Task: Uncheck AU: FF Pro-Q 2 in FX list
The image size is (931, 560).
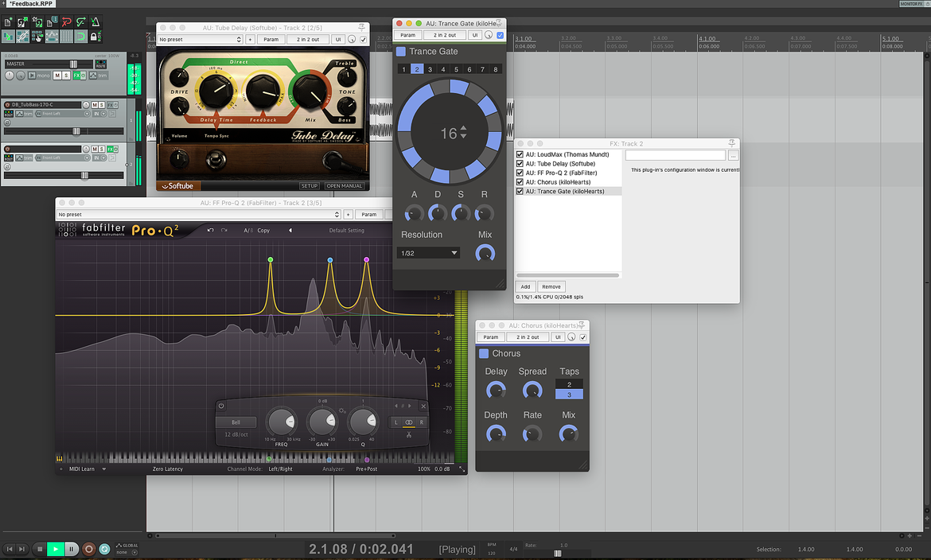Action: coord(520,173)
